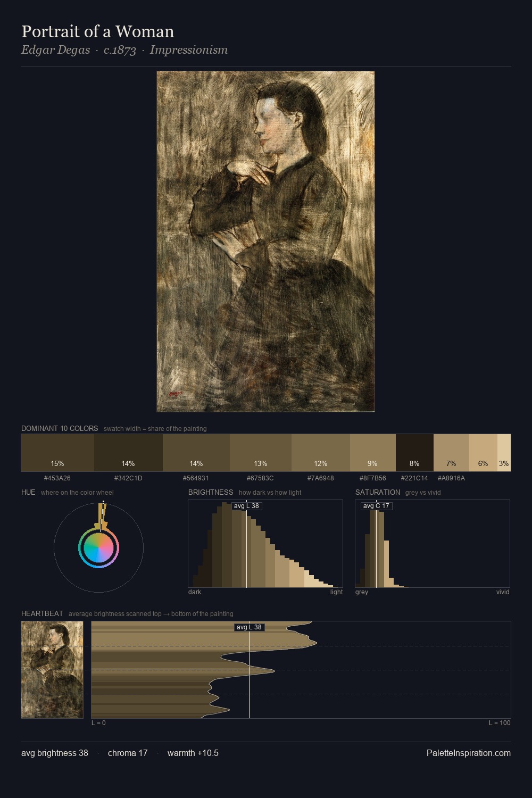The width and height of the screenshot is (532, 798).
Task: Click the #8F7B56 swatch labeled 9%
Action: (x=373, y=453)
